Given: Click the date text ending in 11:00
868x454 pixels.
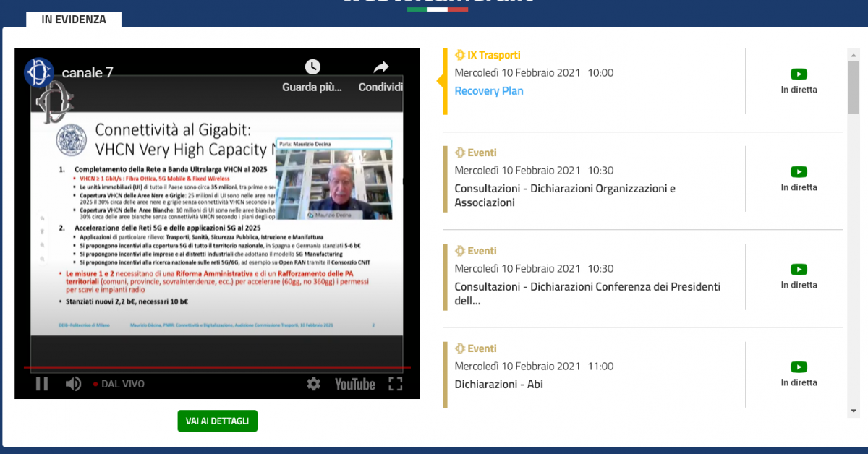Looking at the screenshot, I should click(534, 366).
